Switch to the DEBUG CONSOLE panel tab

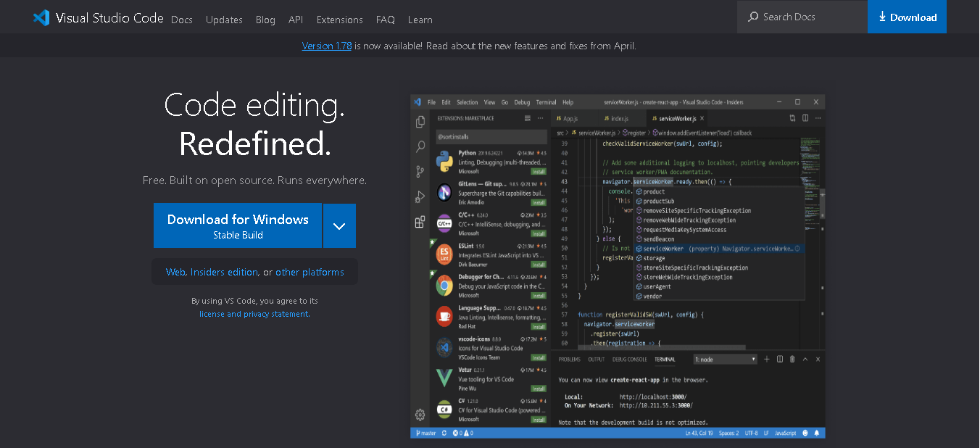[x=630, y=360]
